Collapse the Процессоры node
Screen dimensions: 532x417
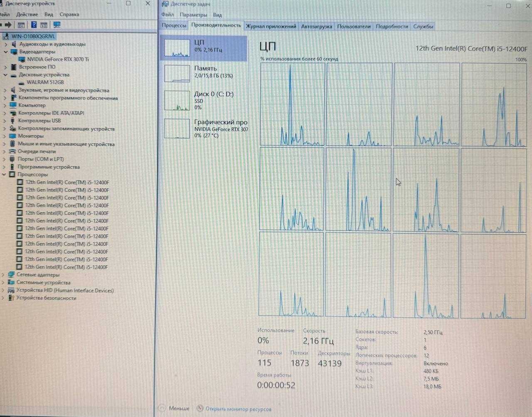(4, 175)
